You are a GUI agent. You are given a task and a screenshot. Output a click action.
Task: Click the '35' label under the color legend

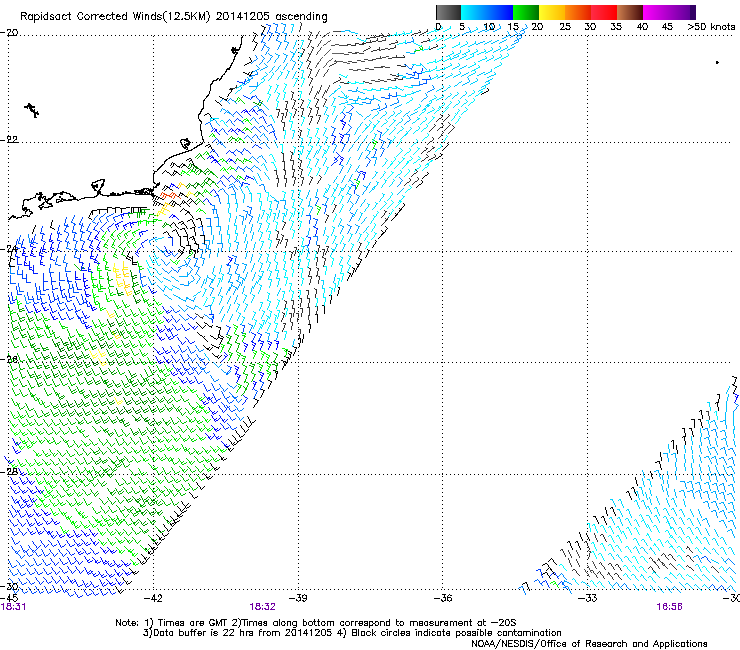[x=616, y=26]
